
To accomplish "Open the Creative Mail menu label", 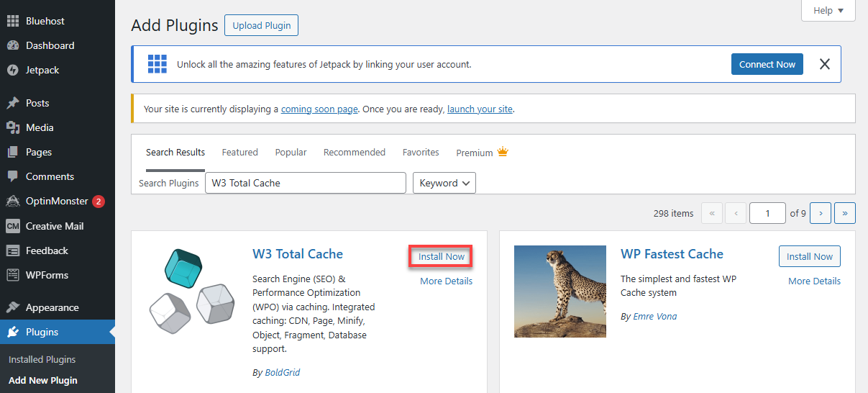I will coord(55,226).
